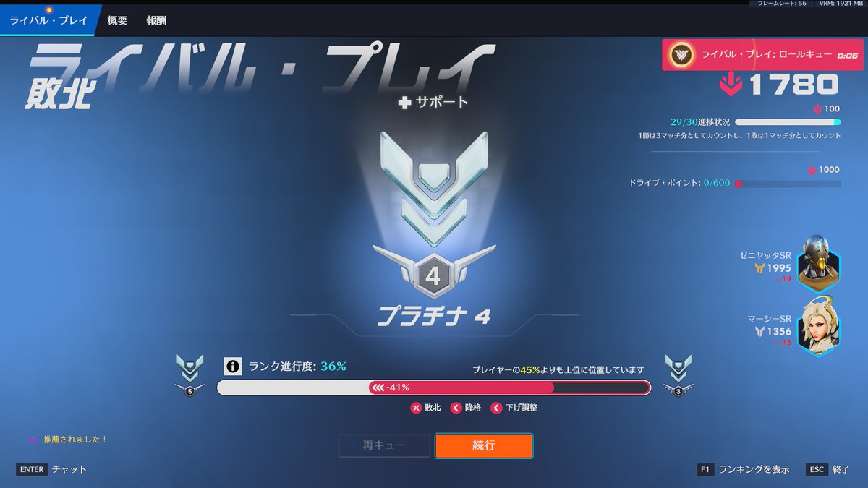The height and width of the screenshot is (488, 868).
Task: Click the -41% change indicator
Action: pos(391,388)
